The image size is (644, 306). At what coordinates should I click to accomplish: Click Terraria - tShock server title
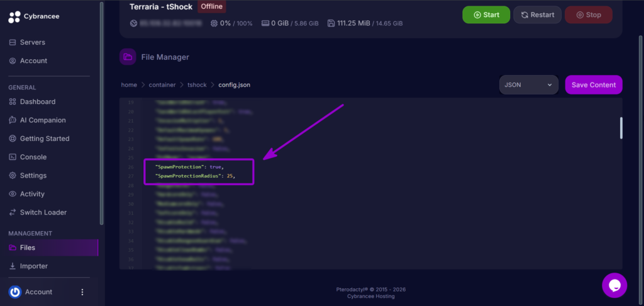[161, 6]
